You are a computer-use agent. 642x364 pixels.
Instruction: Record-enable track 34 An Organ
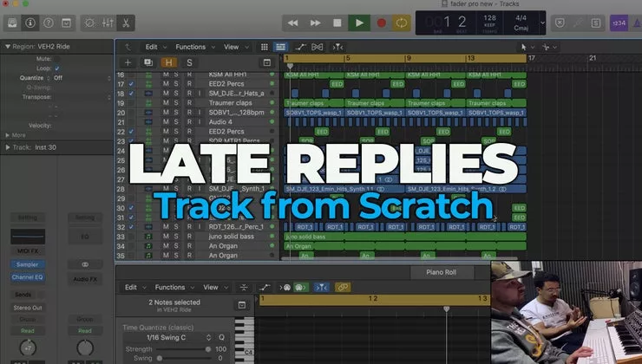coord(189,246)
